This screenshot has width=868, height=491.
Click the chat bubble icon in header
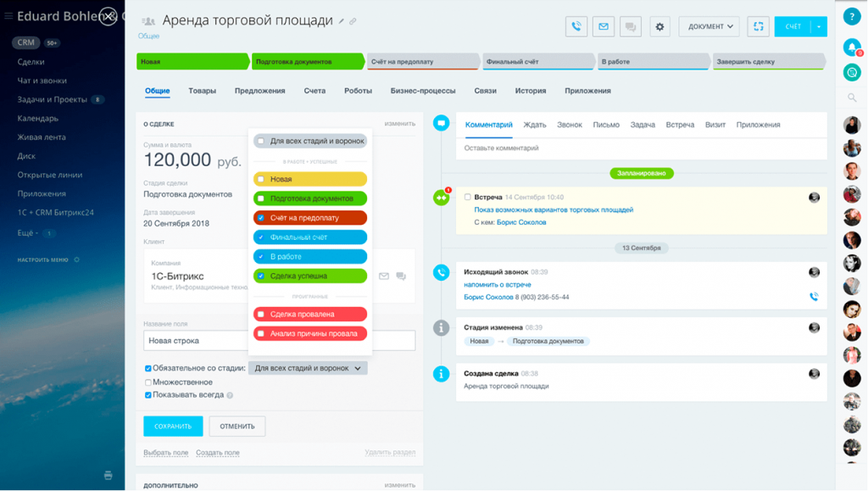tap(631, 26)
